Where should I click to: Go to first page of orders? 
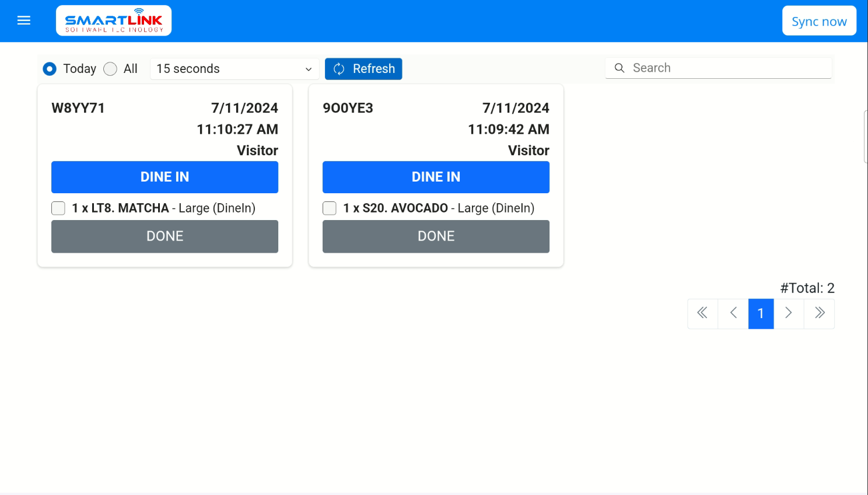(702, 313)
